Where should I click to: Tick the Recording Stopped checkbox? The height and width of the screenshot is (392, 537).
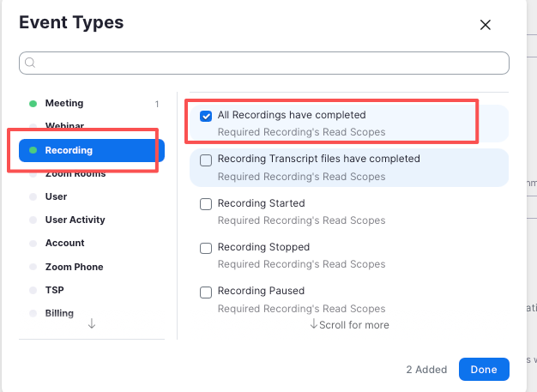206,248
